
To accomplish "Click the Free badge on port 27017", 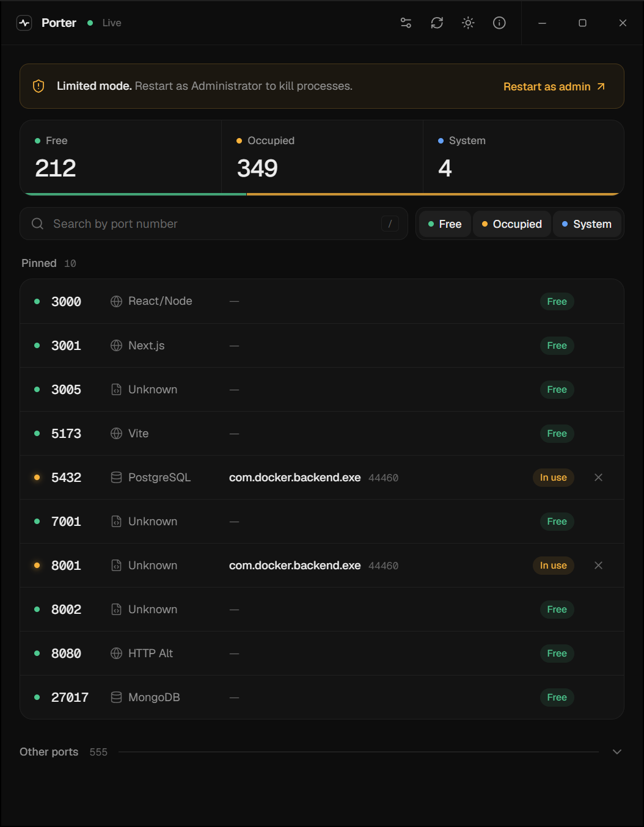I will tap(557, 697).
